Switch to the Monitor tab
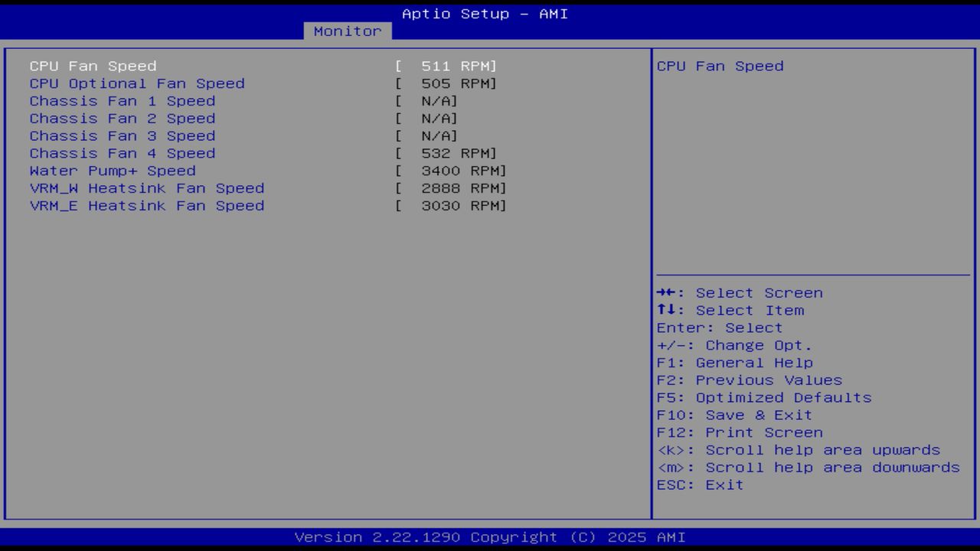This screenshot has height=551, width=980. [x=348, y=31]
